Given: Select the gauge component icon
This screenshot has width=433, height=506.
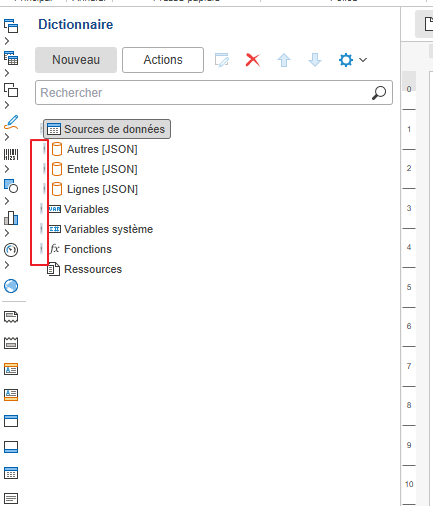Looking at the screenshot, I should click(11, 250).
